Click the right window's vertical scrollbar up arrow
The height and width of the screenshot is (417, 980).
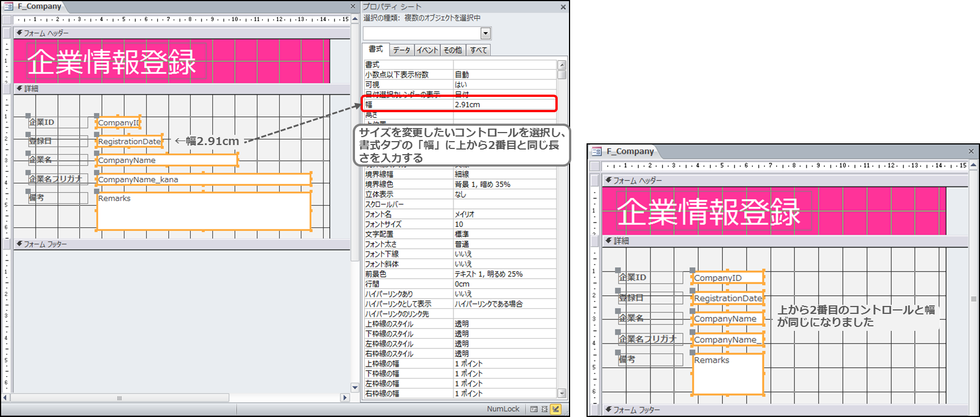point(974,165)
